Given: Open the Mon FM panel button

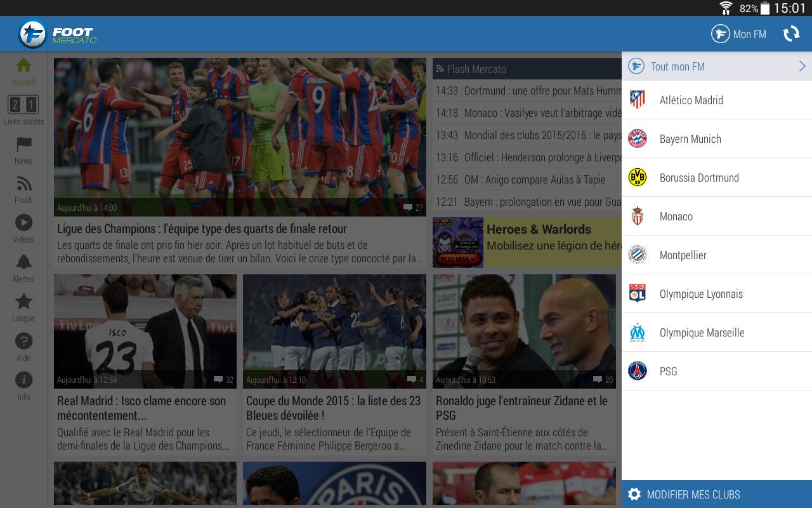Looking at the screenshot, I should 738,34.
